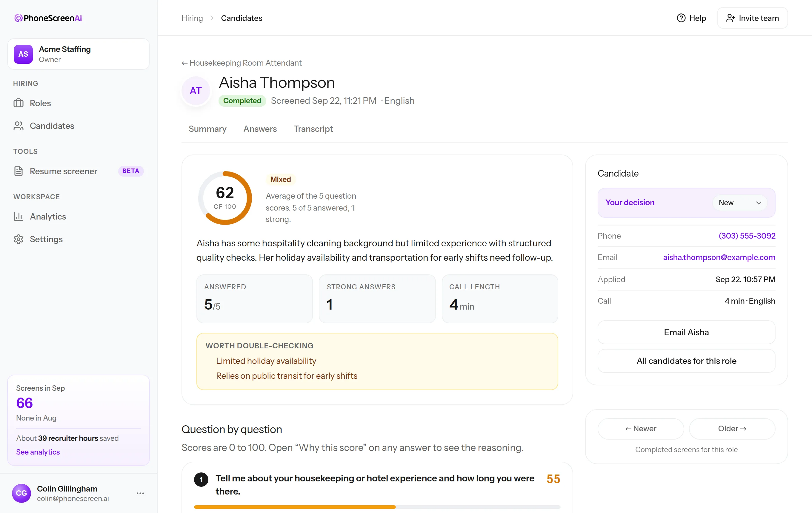The height and width of the screenshot is (513, 812).
Task: Click the AT candidate avatar
Action: coord(196,91)
